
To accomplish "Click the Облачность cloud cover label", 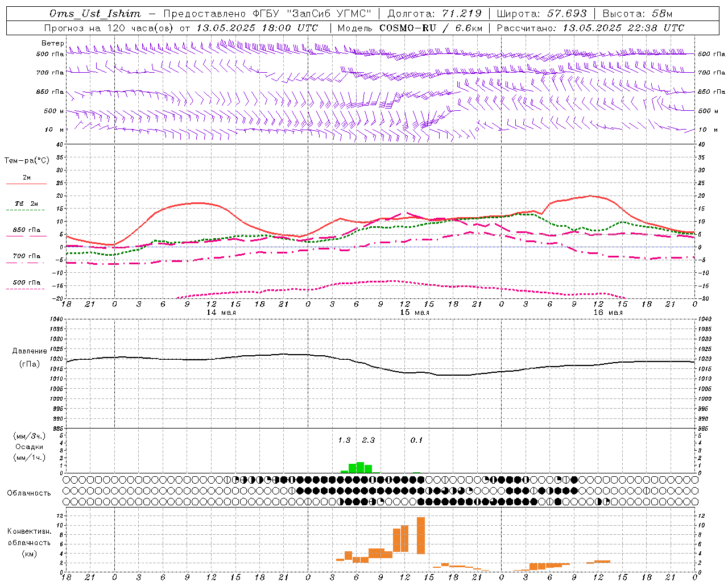I will click(29, 493).
